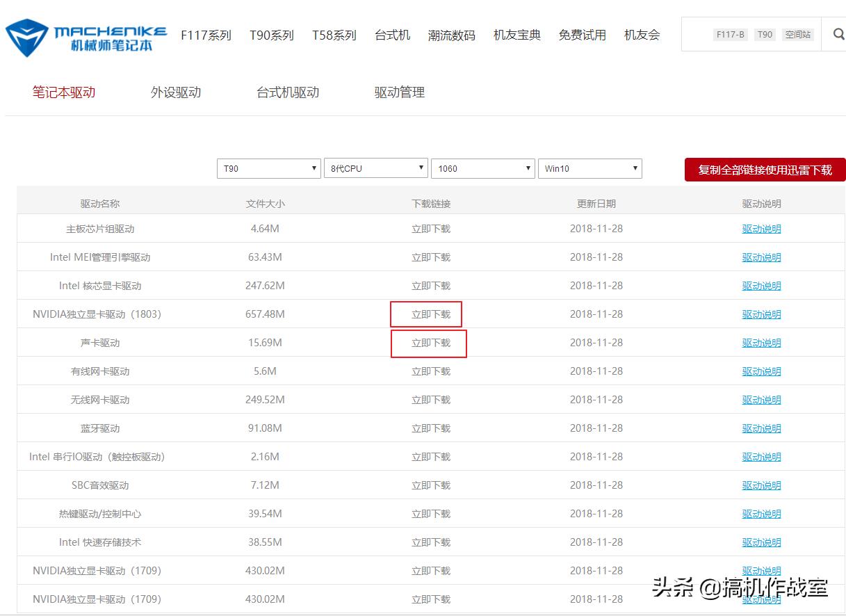Open the Win10 operating system dropdown
This screenshot has height=616, width=846.
(589, 168)
